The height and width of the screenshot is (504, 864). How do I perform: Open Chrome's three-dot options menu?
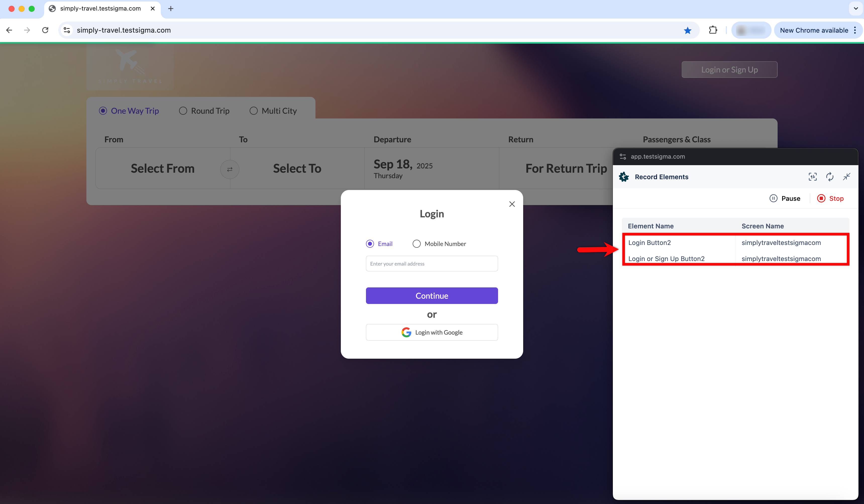pyautogui.click(x=855, y=30)
